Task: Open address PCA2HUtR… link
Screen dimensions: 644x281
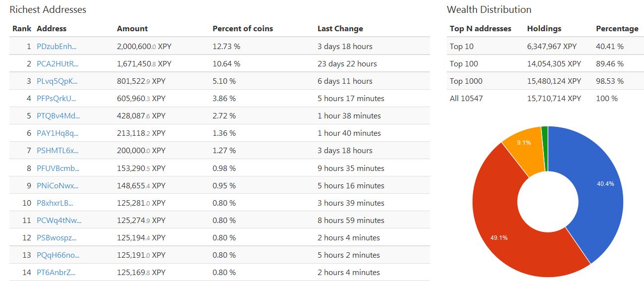Action: pyautogui.click(x=57, y=64)
